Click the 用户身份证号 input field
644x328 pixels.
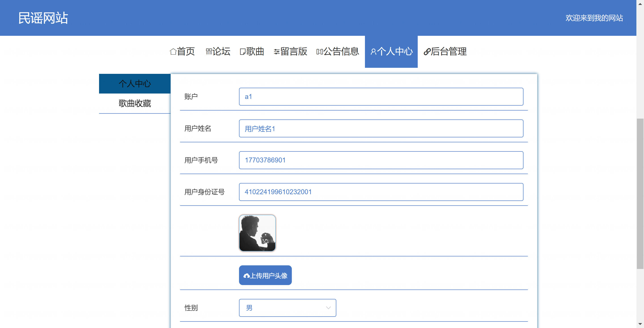tap(381, 192)
